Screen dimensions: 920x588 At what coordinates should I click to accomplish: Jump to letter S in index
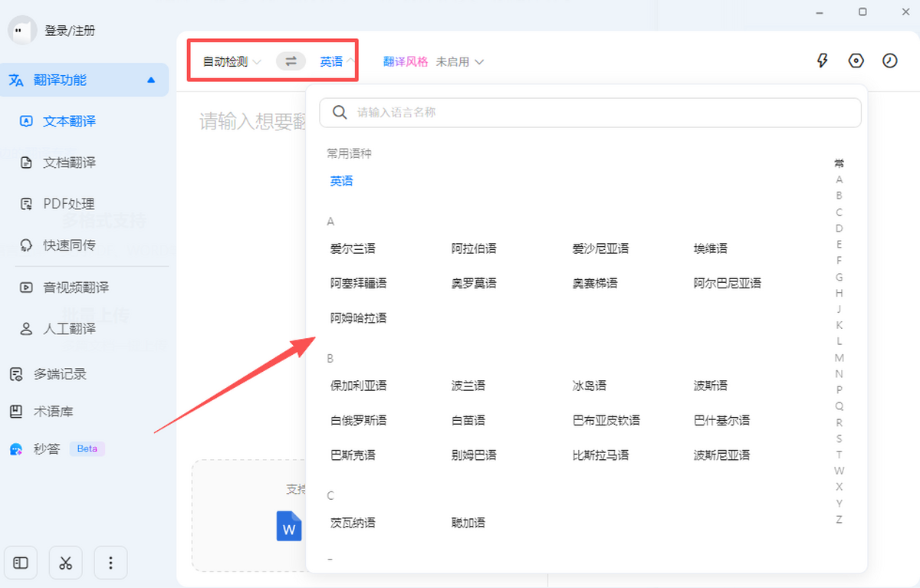839,439
